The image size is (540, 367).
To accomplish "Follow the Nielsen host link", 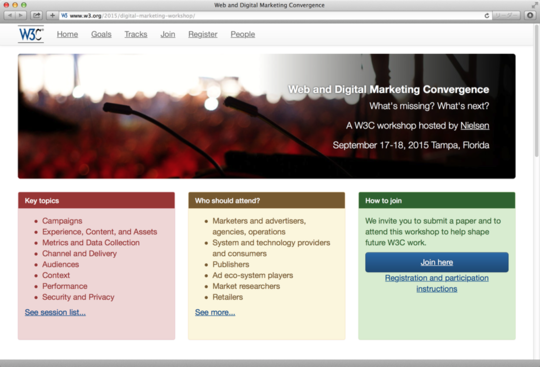I will (475, 126).
